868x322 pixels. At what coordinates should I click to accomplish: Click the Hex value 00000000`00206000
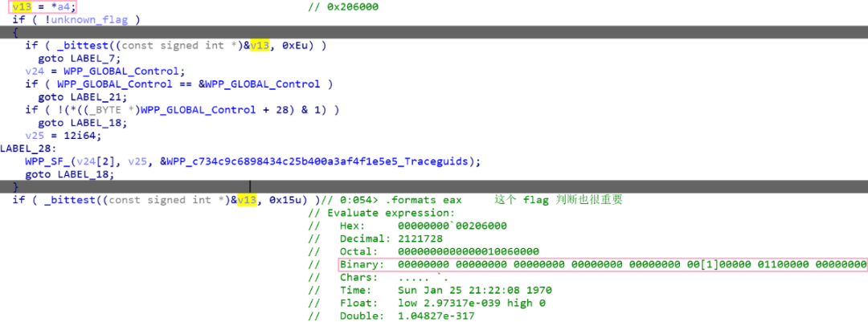pos(452,226)
